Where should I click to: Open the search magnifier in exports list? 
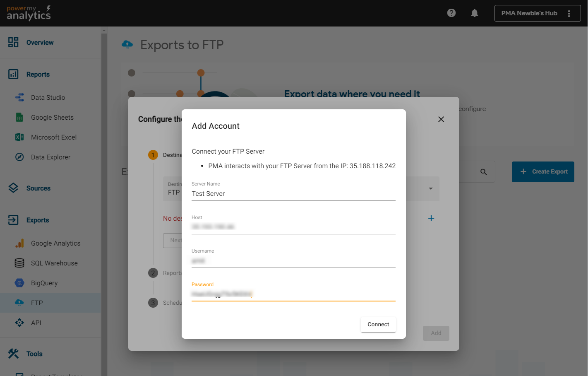[484, 171]
